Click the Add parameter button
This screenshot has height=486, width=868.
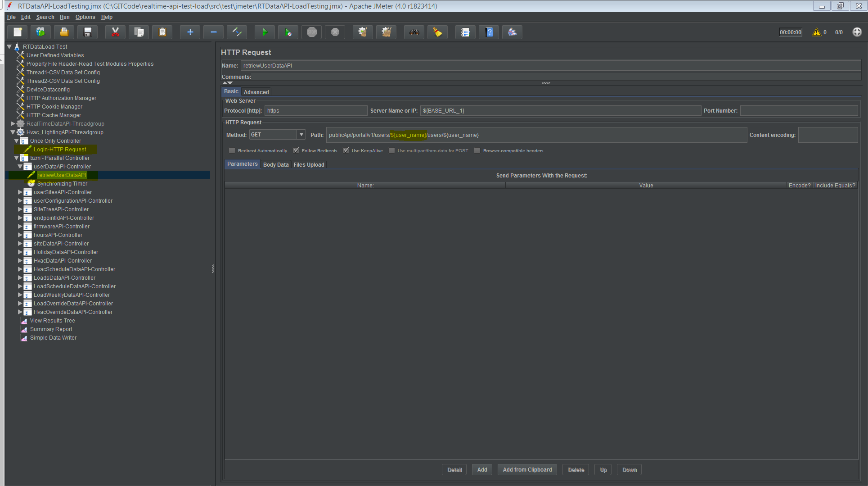[482, 470]
